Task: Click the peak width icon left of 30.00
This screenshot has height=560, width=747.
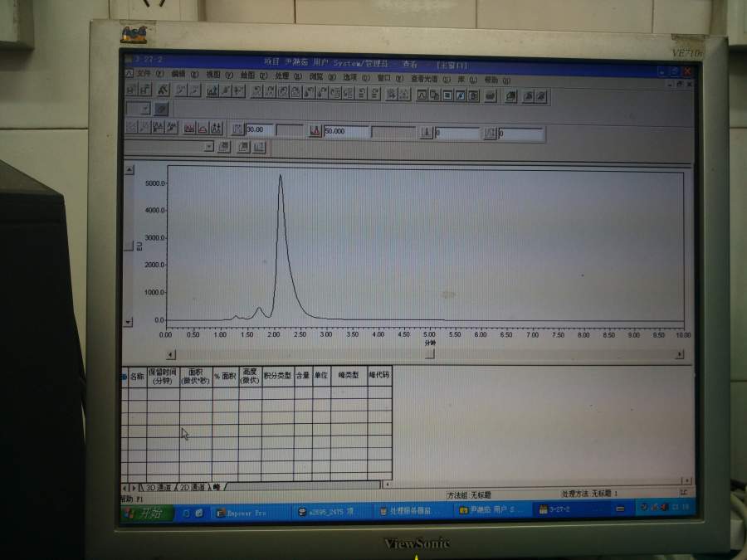Action: click(237, 129)
